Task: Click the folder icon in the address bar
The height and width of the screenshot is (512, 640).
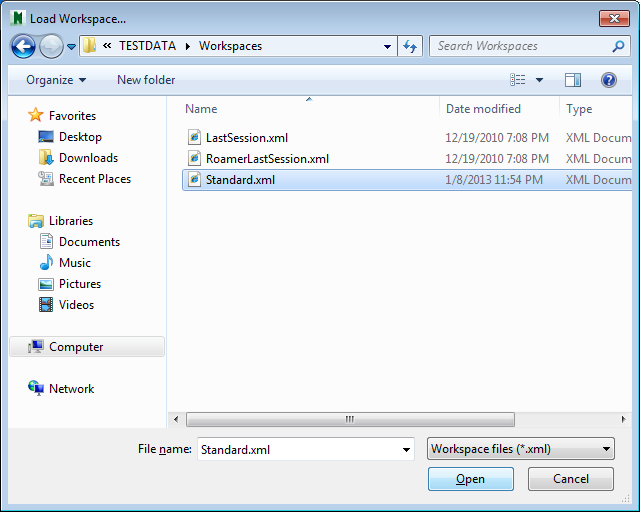Action: pyautogui.click(x=89, y=45)
